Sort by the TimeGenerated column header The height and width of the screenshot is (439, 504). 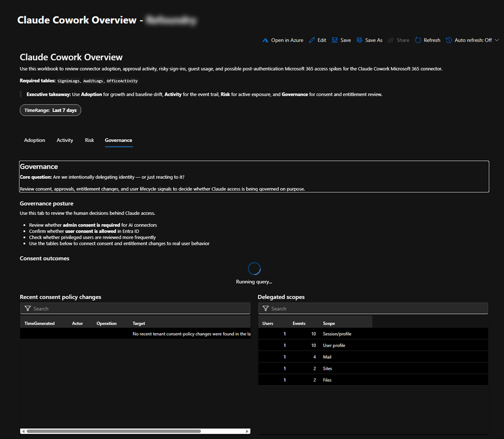coord(40,323)
